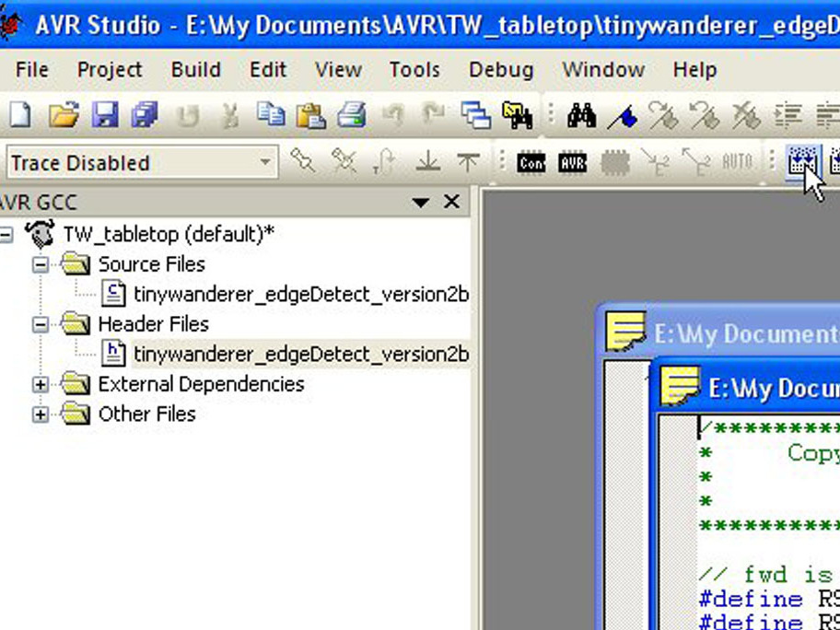Click the cascade windows icon
Image resolution: width=840 pixels, height=630 pixels.
pyautogui.click(x=475, y=114)
